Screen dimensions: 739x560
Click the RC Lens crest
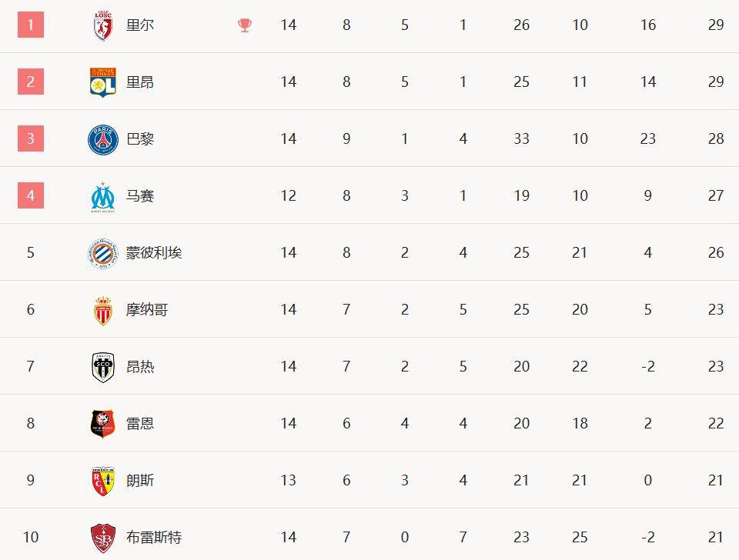[x=102, y=481]
